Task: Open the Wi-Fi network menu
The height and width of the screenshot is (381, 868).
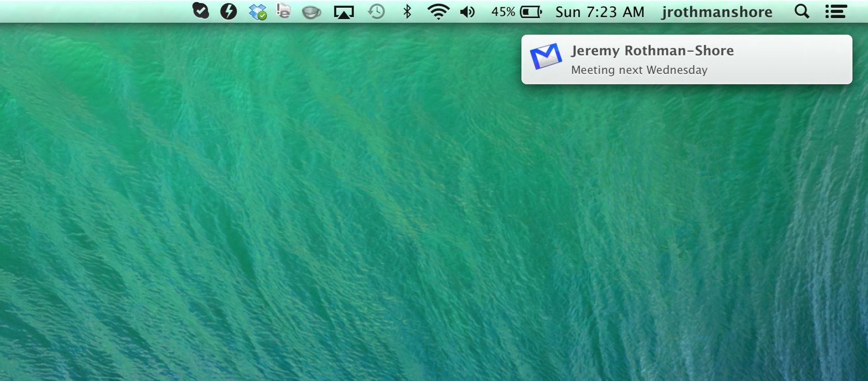Action: 438,11
